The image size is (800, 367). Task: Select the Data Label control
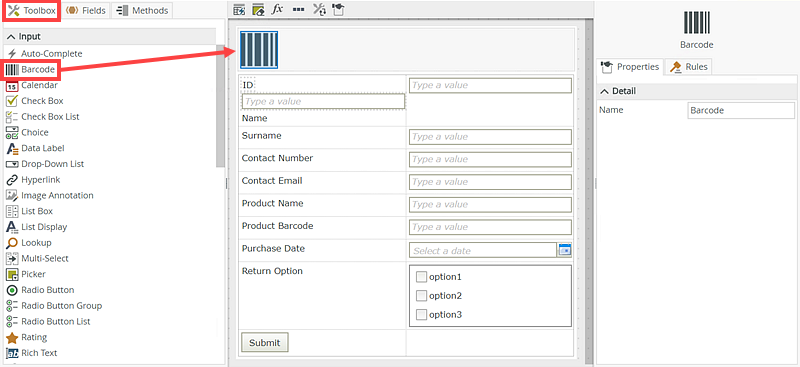pos(36,148)
